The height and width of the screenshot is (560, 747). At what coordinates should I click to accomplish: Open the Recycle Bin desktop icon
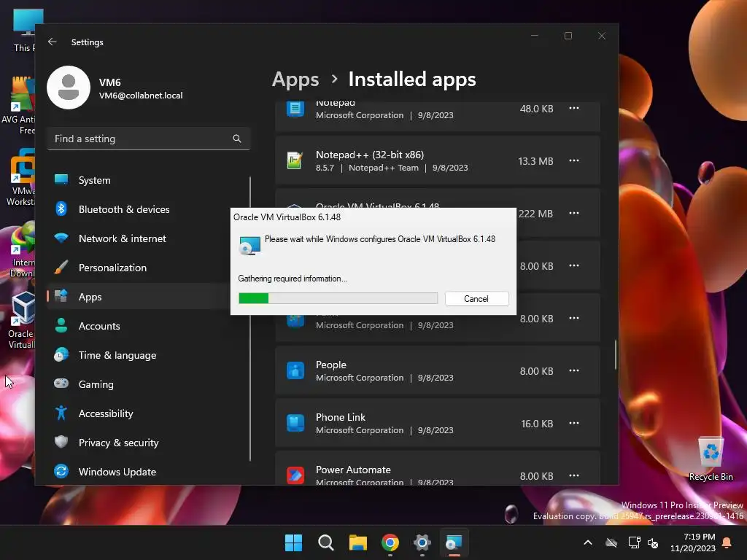pos(711,459)
